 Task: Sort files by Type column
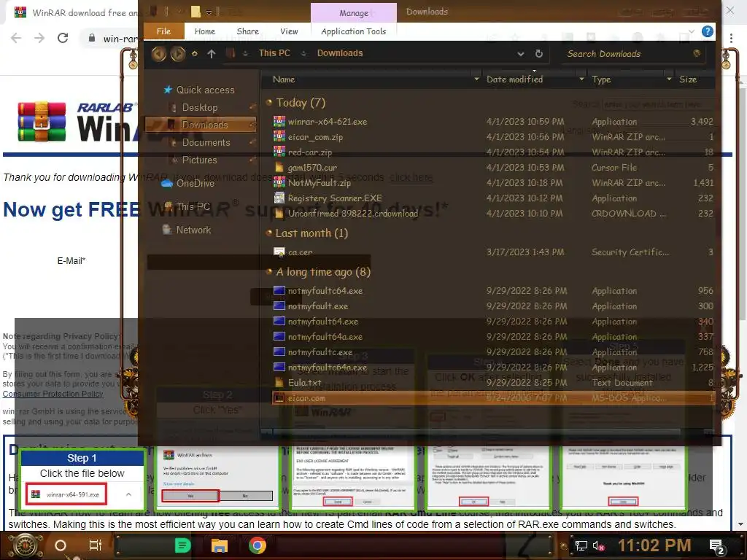(601, 79)
